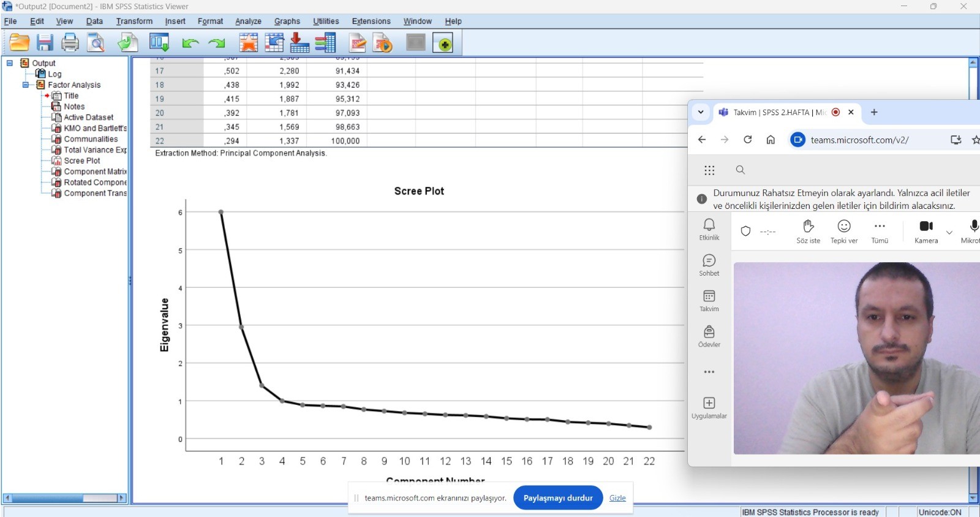The image size is (980, 517).
Task: Open Takvim calendar in Teams sidebar
Action: coord(709,301)
